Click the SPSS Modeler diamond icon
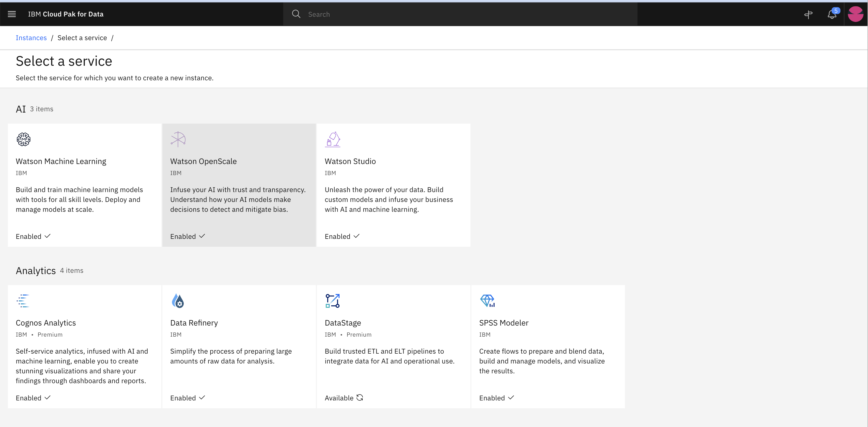This screenshot has width=868, height=427. pos(487,300)
